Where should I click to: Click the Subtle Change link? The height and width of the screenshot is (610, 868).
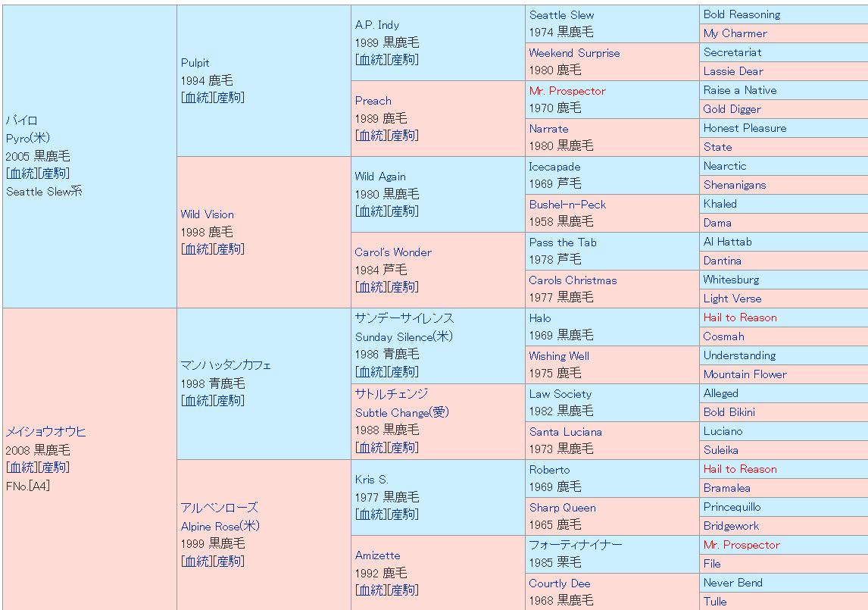click(401, 412)
